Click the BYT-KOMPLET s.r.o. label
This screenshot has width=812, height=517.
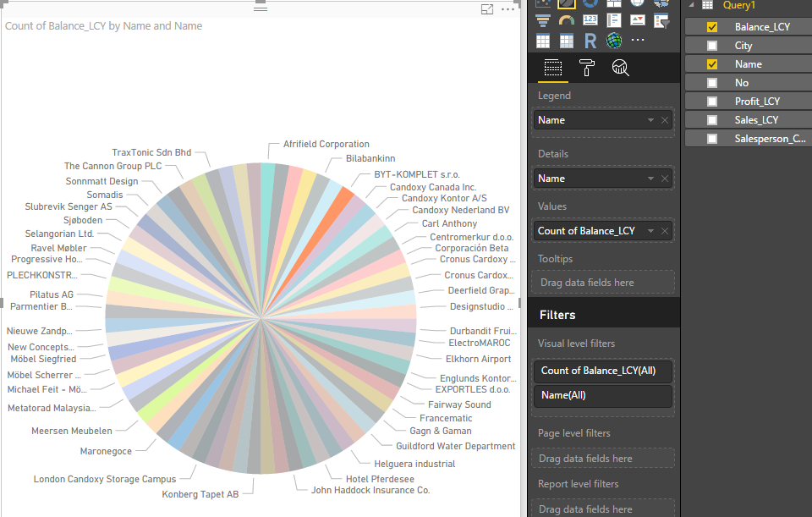(x=417, y=174)
